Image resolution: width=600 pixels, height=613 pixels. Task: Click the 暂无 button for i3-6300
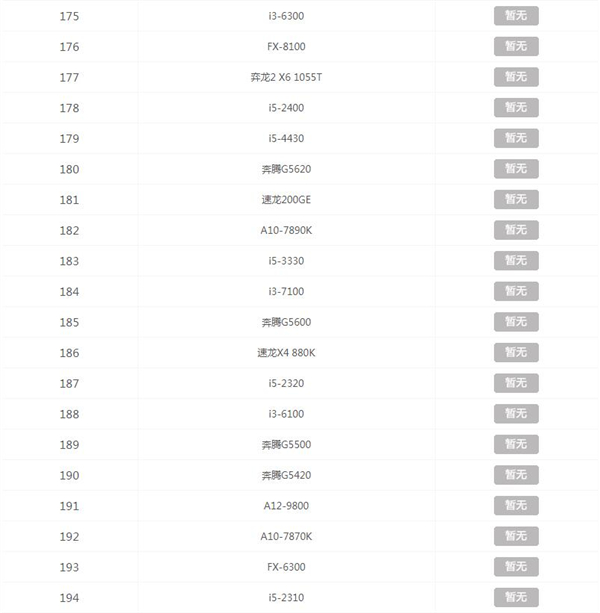point(515,16)
